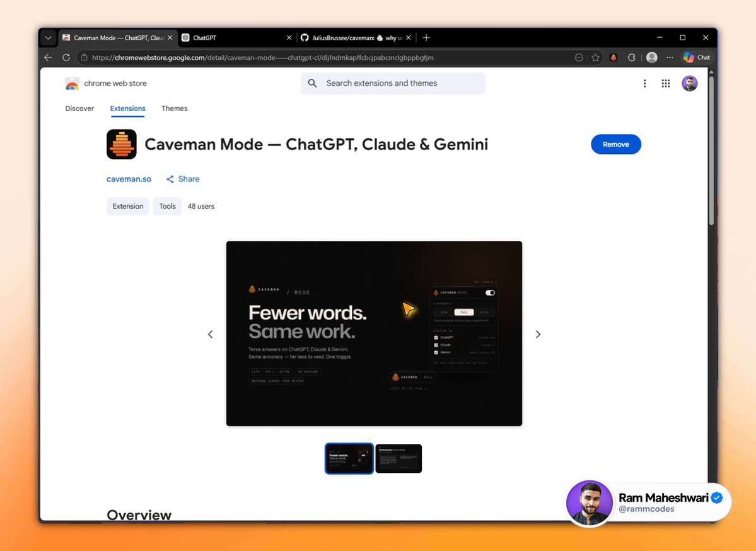756x551 pixels.
Task: Click the Overview section heading
Action: (x=139, y=514)
